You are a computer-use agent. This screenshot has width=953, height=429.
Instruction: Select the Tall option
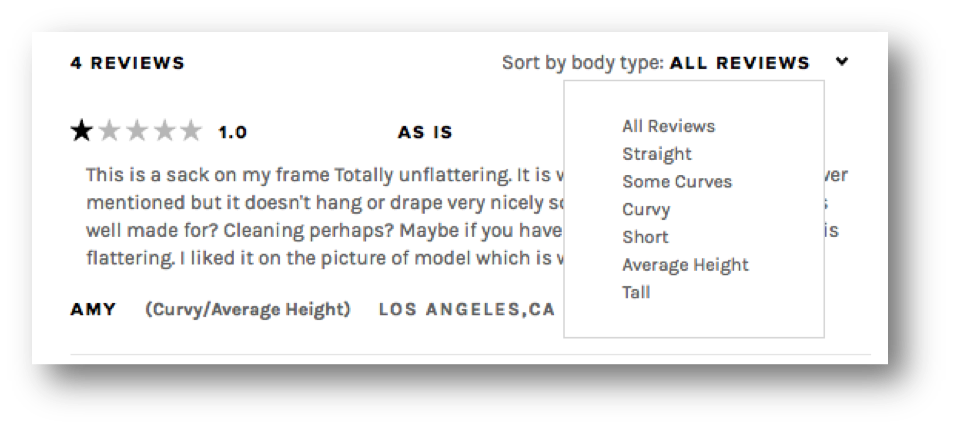click(x=636, y=292)
